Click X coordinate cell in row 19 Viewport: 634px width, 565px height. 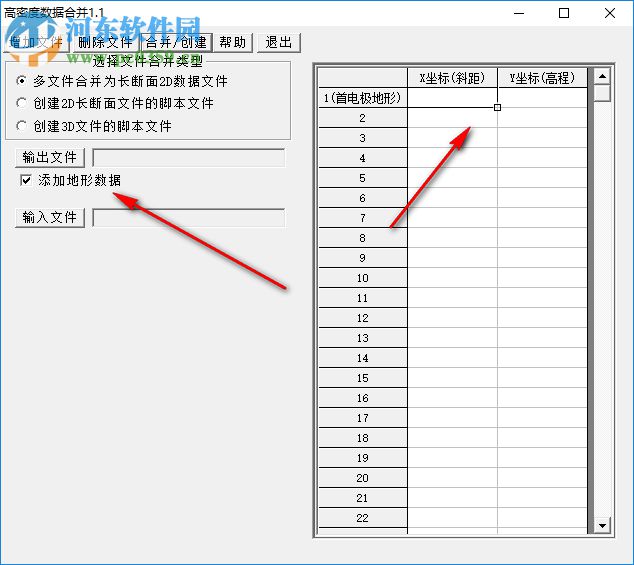pyautogui.click(x=452, y=458)
